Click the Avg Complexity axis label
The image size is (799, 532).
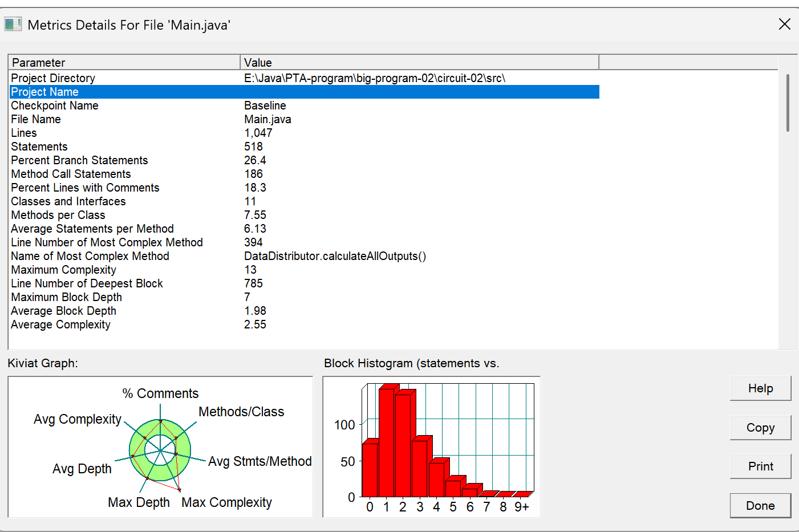pos(78,419)
